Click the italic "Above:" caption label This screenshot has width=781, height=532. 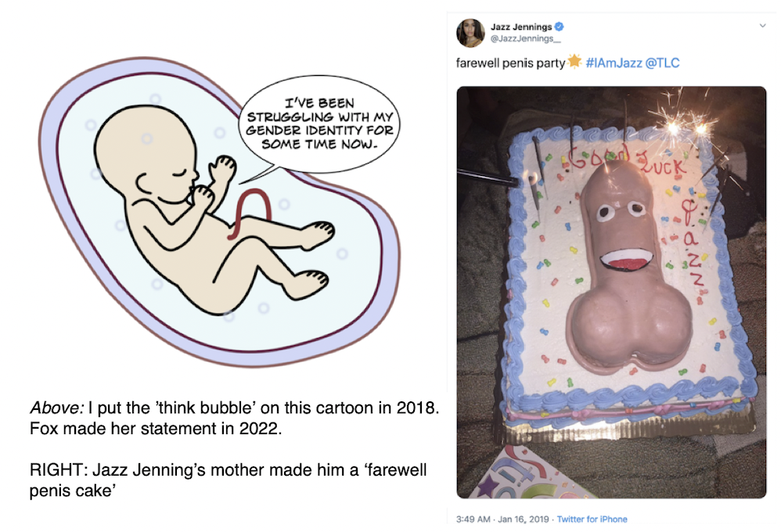point(50,408)
